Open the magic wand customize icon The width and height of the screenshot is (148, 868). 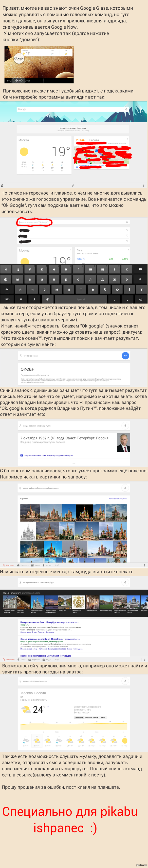click(x=73, y=185)
